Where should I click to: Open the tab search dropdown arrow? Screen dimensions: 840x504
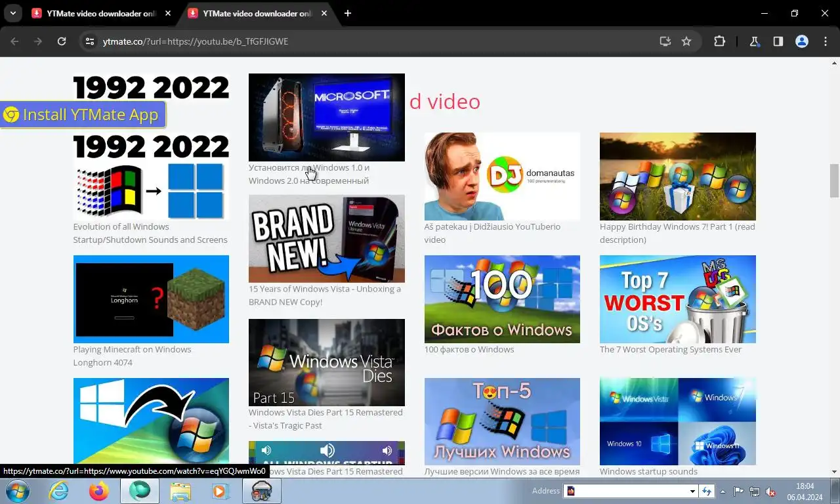click(x=12, y=13)
